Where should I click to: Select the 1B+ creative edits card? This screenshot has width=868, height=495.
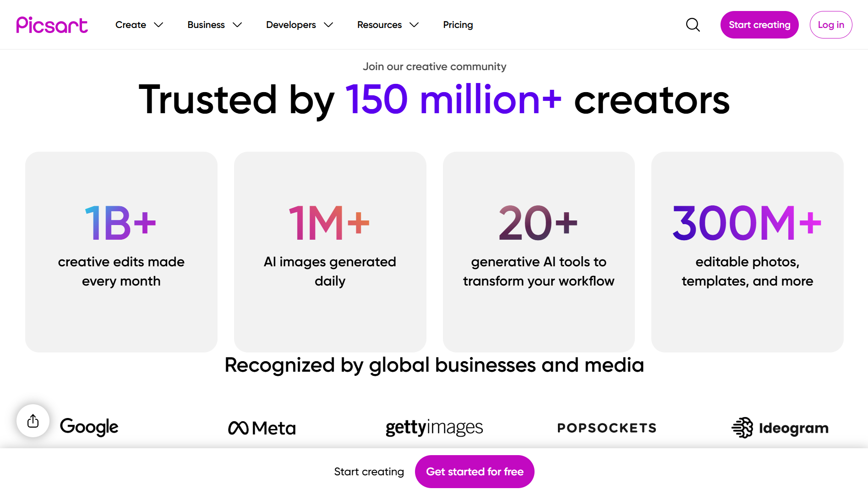tap(121, 252)
